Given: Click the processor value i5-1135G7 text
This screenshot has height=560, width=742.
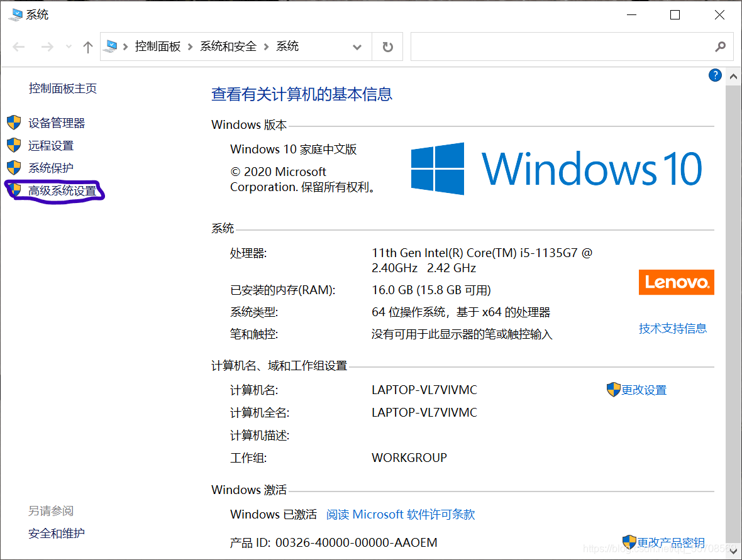Looking at the screenshot, I should point(482,261).
